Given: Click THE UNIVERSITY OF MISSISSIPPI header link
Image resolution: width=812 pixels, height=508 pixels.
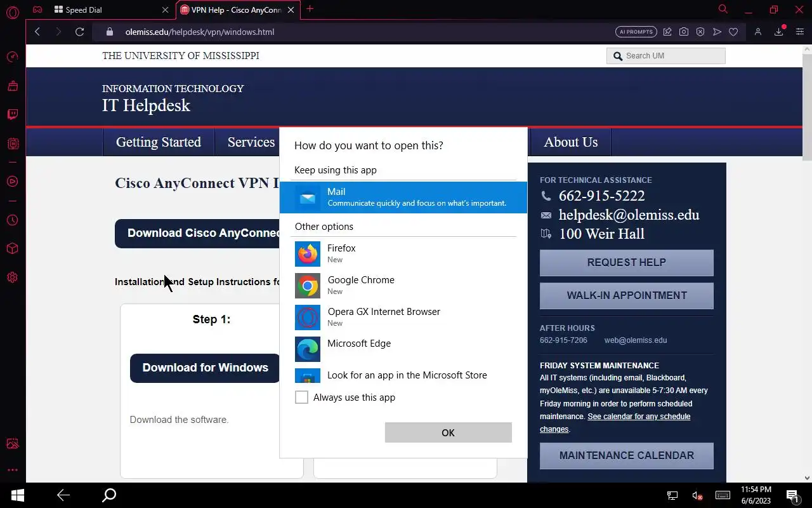Looking at the screenshot, I should coord(181,56).
